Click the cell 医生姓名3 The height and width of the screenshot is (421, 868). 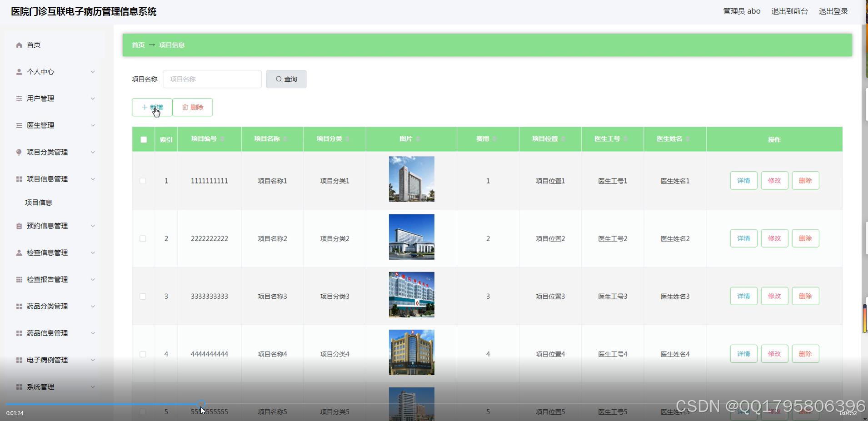click(x=675, y=296)
